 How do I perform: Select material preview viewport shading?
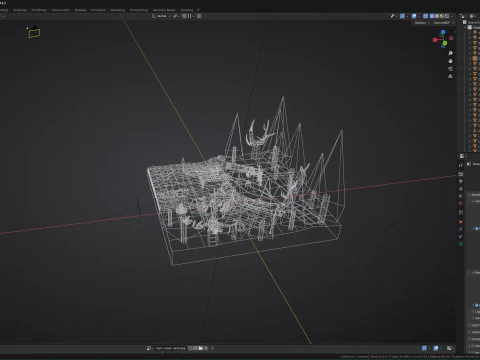(x=442, y=16)
